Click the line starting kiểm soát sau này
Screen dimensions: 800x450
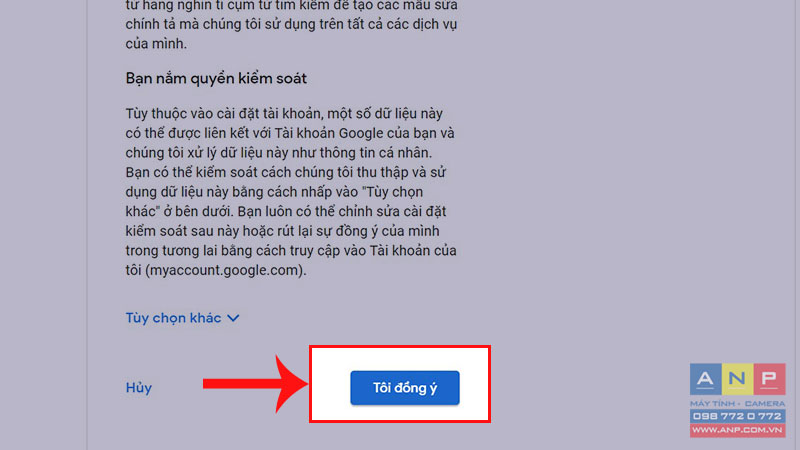[x=282, y=231]
